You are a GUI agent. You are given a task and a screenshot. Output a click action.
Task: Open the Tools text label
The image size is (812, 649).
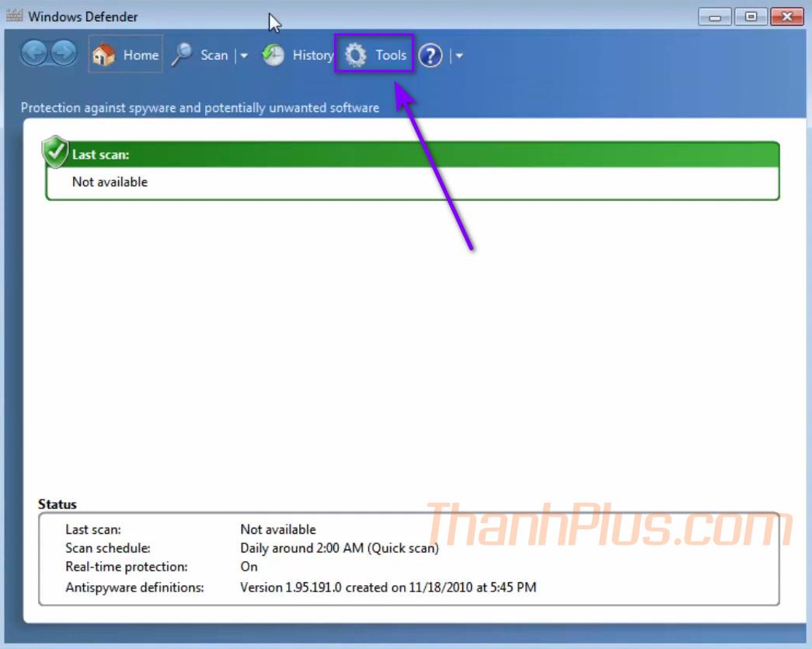(391, 55)
